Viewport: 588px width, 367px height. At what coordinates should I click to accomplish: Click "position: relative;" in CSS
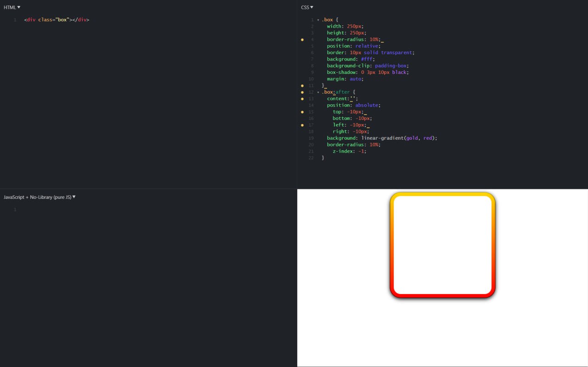(354, 46)
